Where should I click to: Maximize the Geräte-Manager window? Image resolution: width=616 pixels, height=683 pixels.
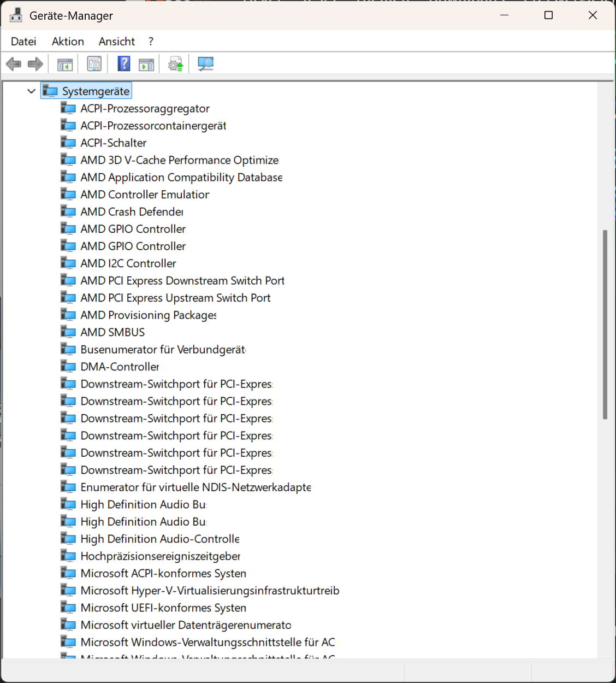click(549, 15)
